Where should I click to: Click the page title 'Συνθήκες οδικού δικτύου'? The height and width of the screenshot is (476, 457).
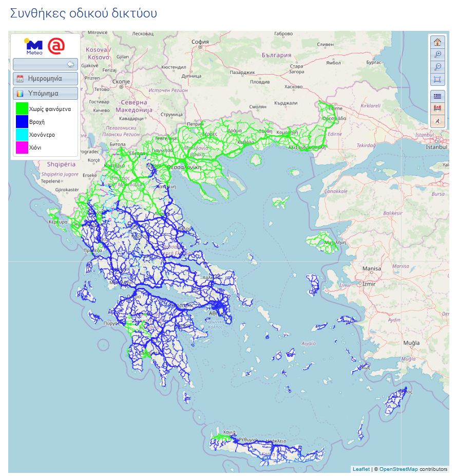point(83,13)
